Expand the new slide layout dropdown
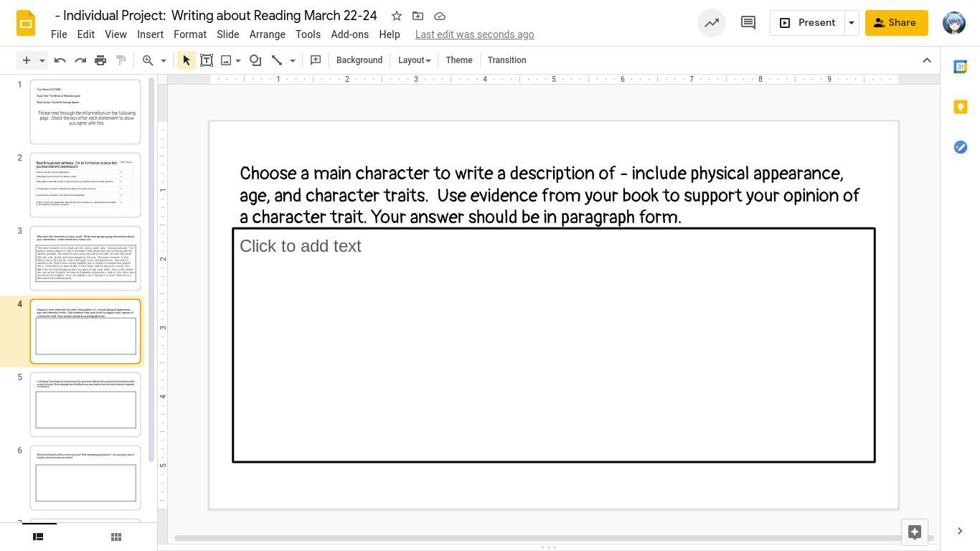Screen dimensions: 980x551 point(42,60)
